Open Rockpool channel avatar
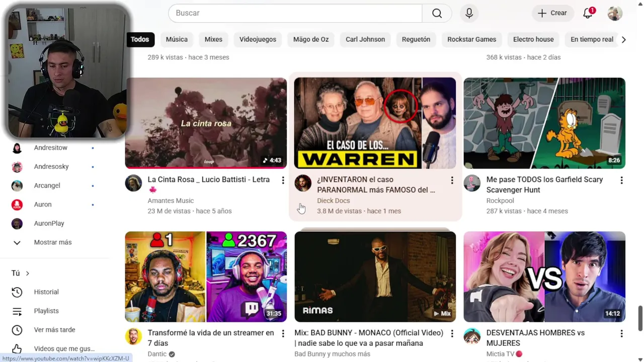Image resolution: width=644 pixels, height=362 pixels. 472,183
